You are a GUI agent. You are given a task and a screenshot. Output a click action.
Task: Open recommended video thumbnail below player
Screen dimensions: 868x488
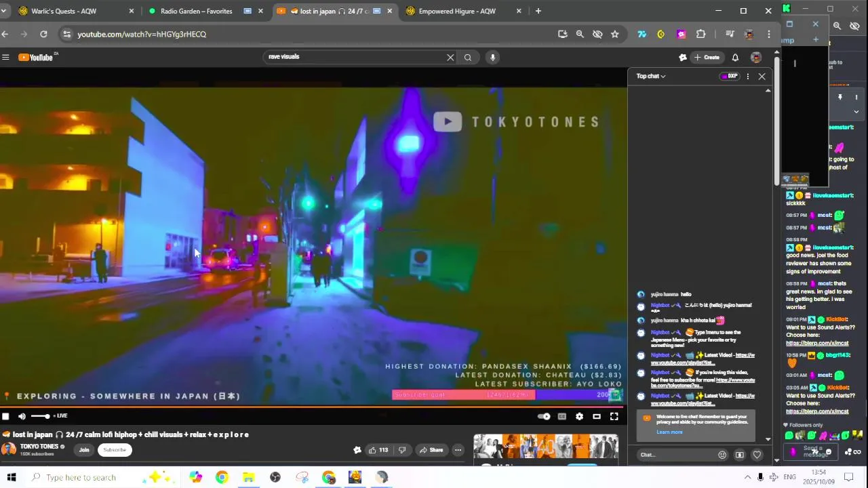point(545,447)
